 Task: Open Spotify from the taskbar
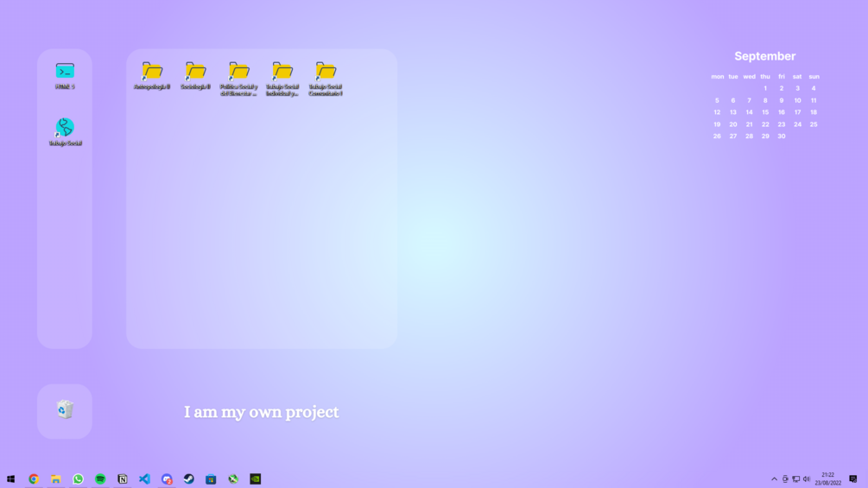(x=100, y=479)
